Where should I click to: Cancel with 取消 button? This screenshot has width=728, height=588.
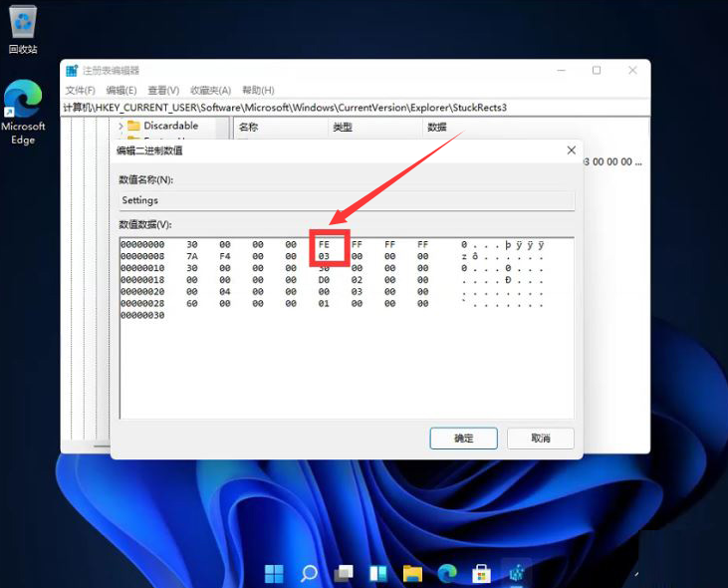pos(541,438)
